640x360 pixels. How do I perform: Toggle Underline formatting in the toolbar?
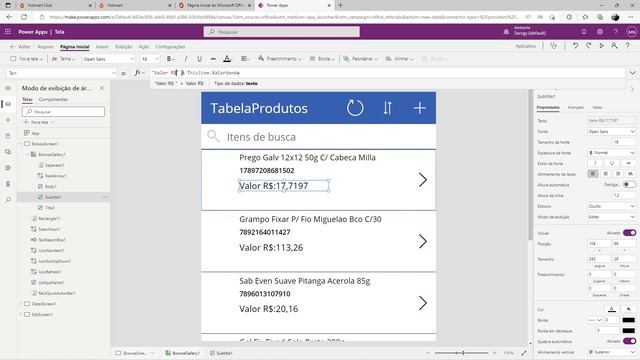click(x=200, y=59)
